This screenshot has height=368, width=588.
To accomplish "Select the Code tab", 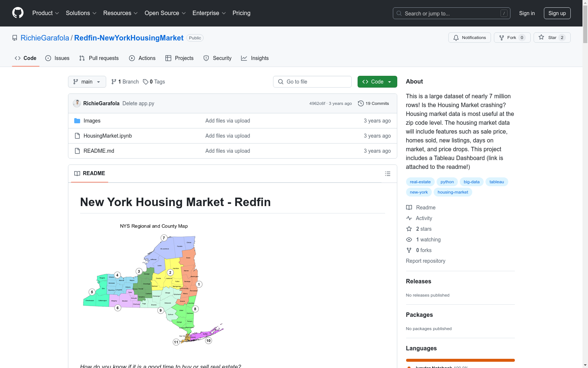I will 26,58.
